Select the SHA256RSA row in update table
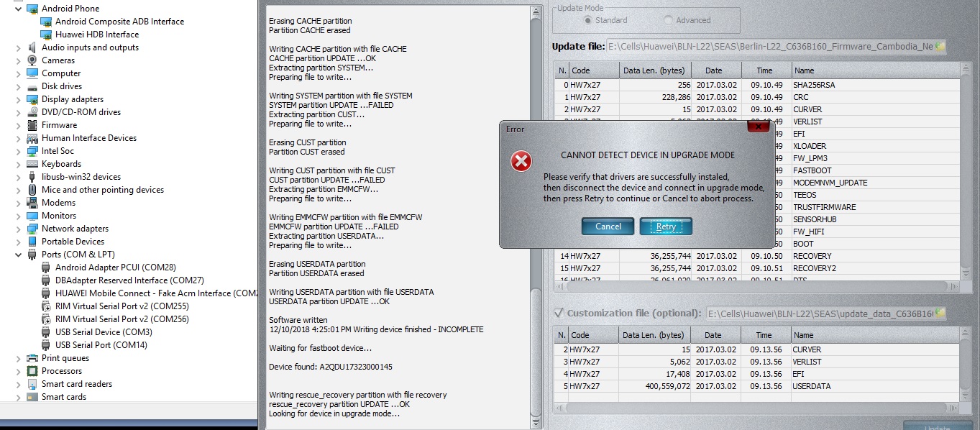Screen dimensions: 980x430 [x=757, y=85]
